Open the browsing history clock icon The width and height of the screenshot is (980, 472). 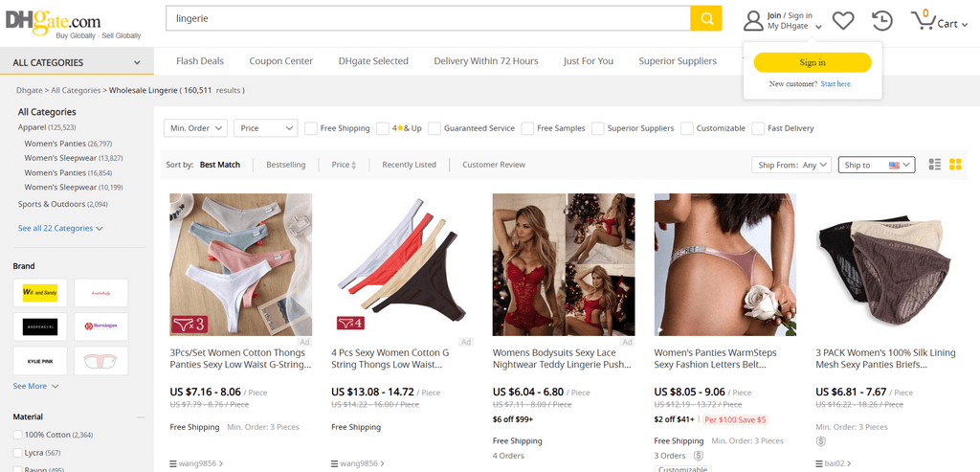point(881,21)
